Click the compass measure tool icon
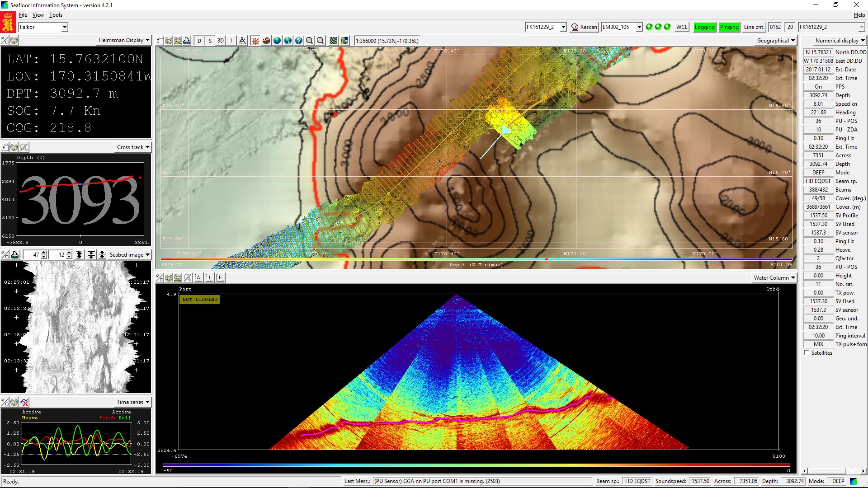 pyautogui.click(x=243, y=41)
